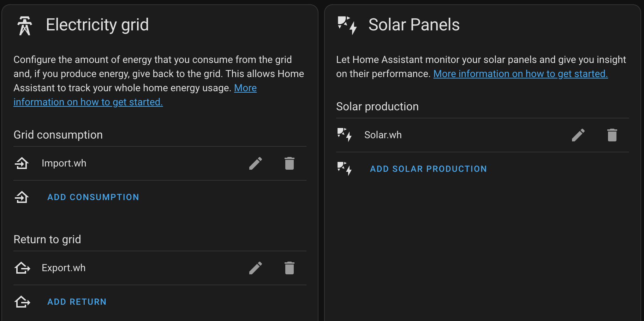This screenshot has height=321, width=644.
Task: Click the export arrow icon beside Export.wh
Action: pos(22,268)
